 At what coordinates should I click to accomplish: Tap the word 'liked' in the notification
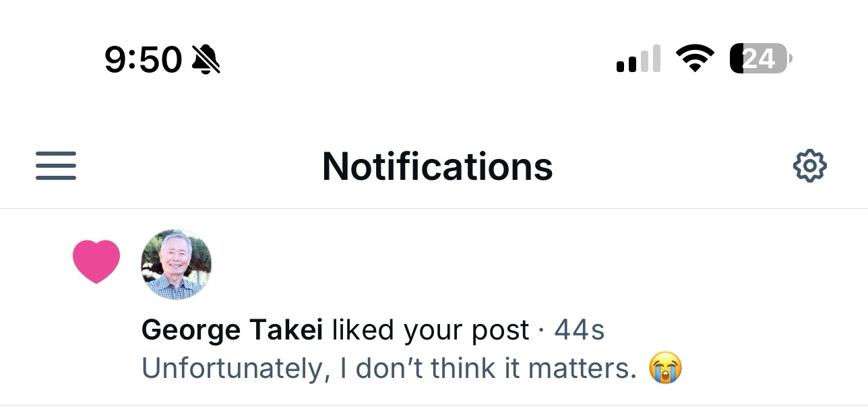coord(363,330)
